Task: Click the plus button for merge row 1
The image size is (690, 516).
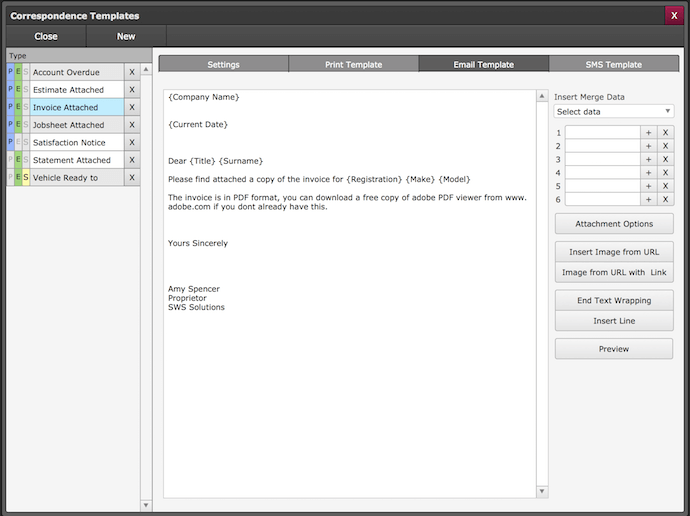Action: (648, 132)
